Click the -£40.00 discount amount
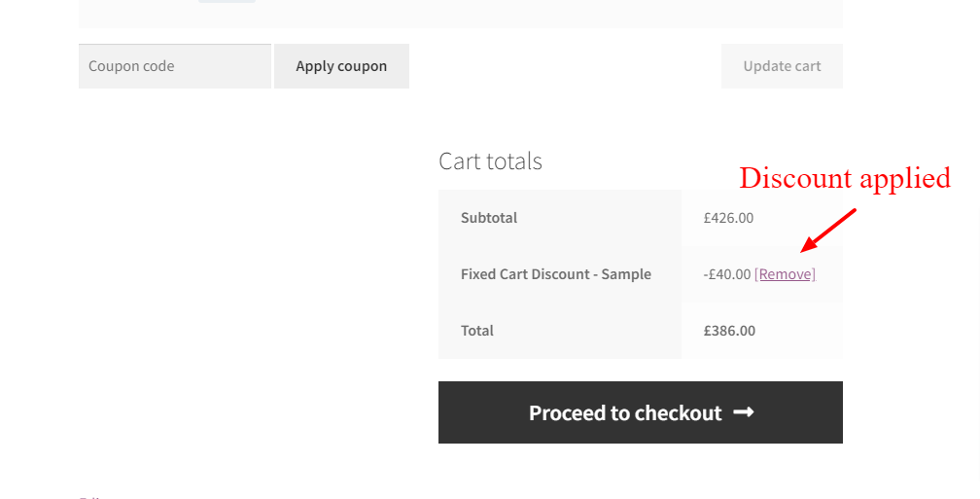The height and width of the screenshot is (499, 980). pos(726,274)
